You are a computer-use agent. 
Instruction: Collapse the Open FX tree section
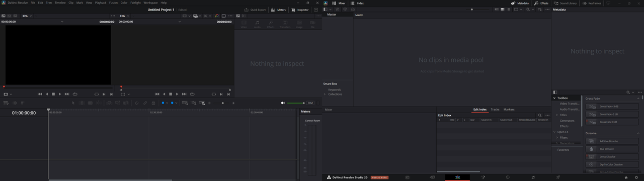[x=554, y=132]
